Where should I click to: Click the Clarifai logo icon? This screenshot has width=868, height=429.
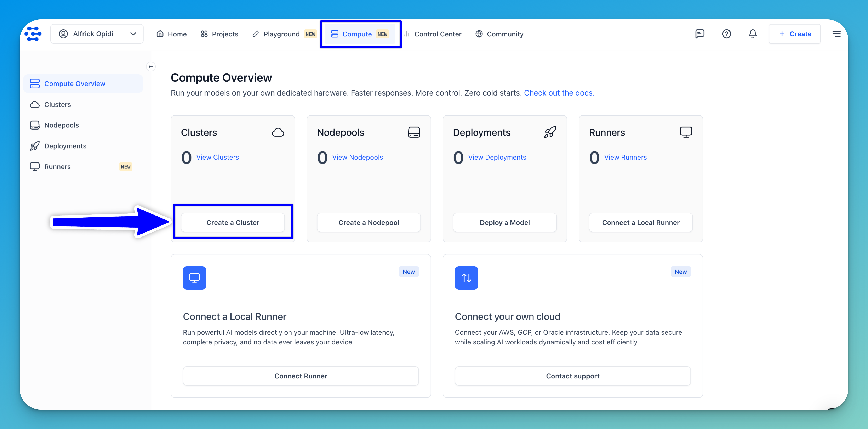tap(33, 34)
